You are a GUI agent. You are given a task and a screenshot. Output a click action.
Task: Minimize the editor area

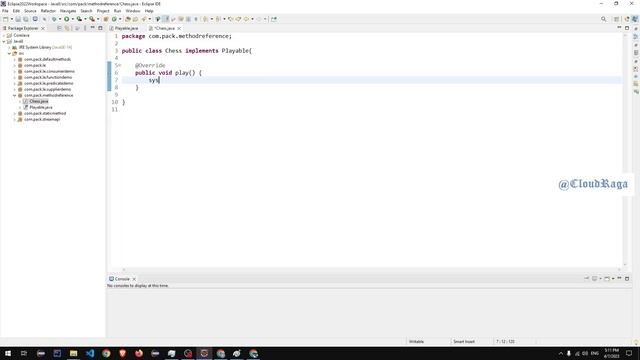point(619,28)
